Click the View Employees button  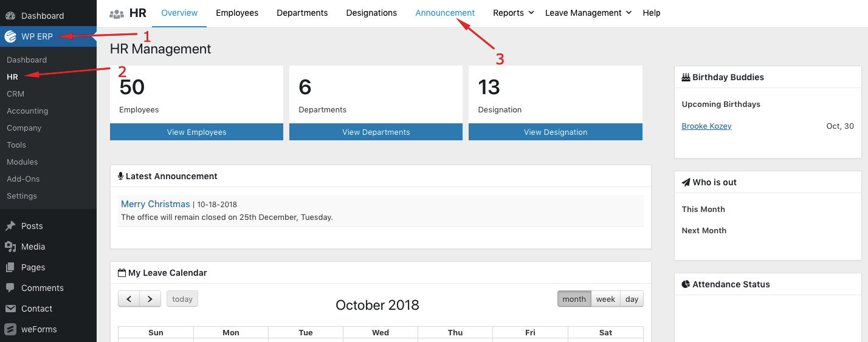point(196,132)
